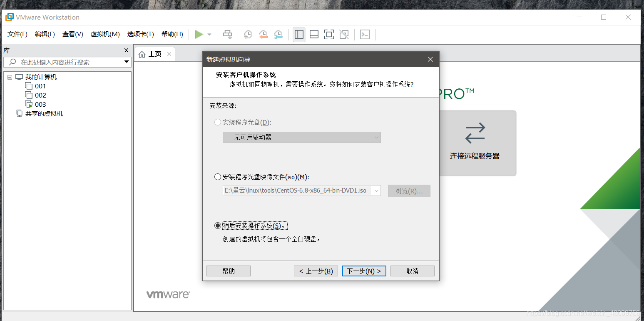The height and width of the screenshot is (321, 644).
Task: Click the Revert to Snapshot toolbar icon
Action: coord(263,34)
